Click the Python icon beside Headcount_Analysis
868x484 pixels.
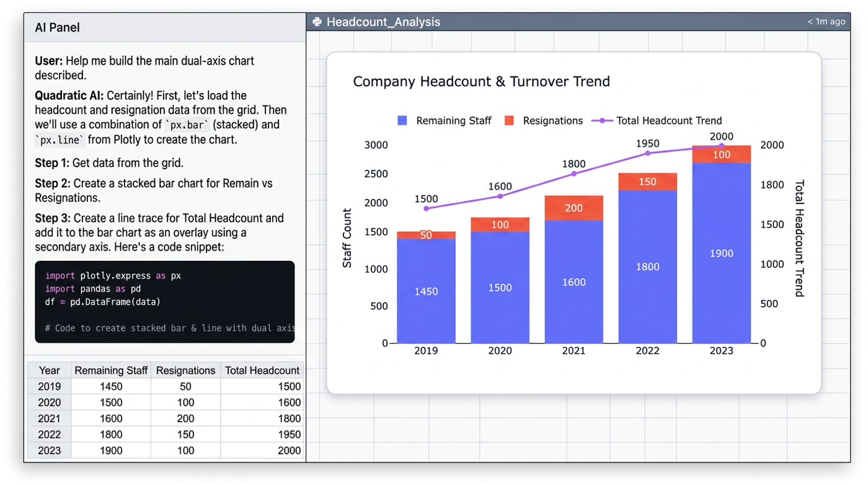click(317, 22)
